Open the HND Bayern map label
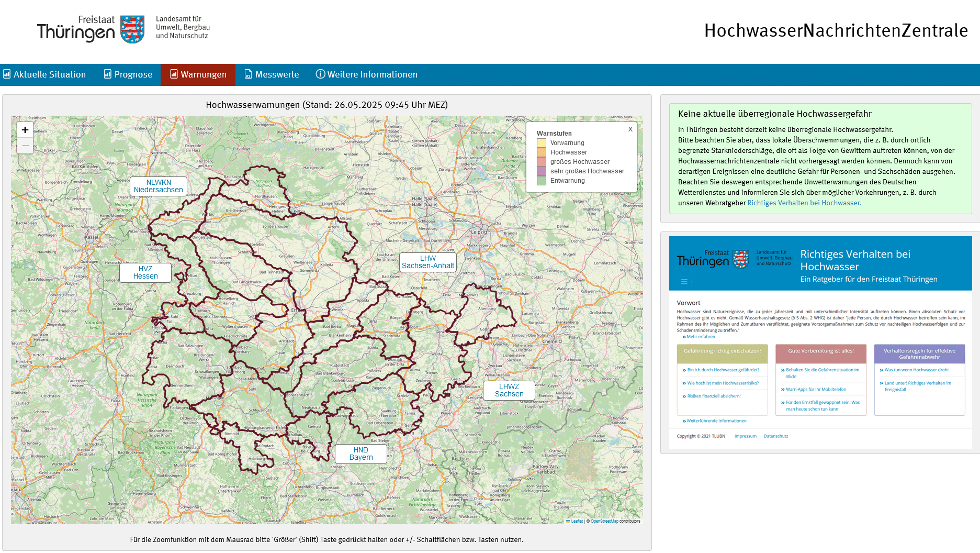980x553 pixels. (x=361, y=454)
